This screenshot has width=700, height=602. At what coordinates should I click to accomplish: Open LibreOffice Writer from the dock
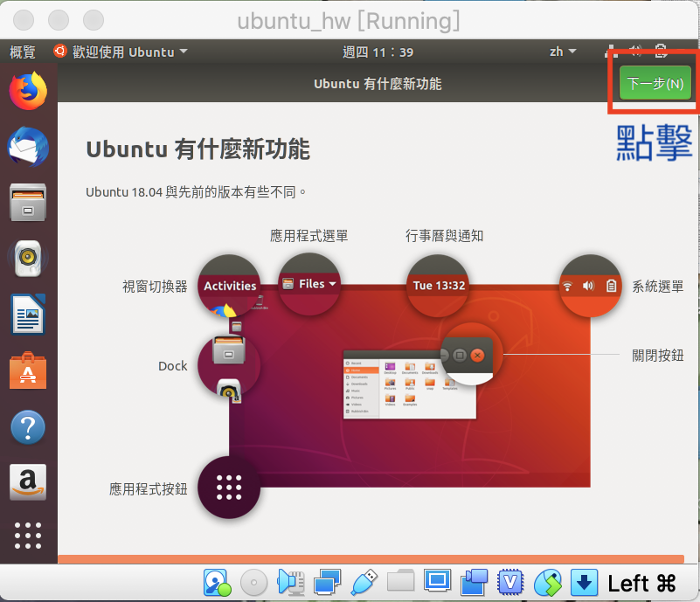point(28,315)
